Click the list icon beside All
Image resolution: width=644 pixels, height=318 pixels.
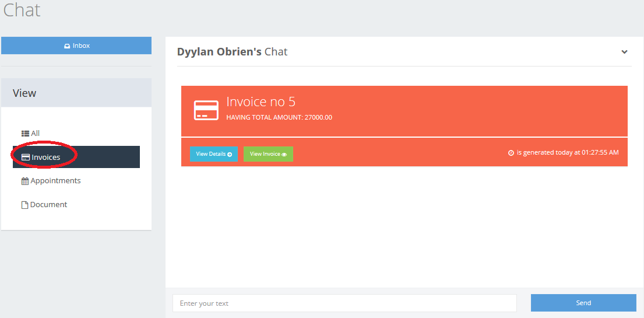pos(25,134)
